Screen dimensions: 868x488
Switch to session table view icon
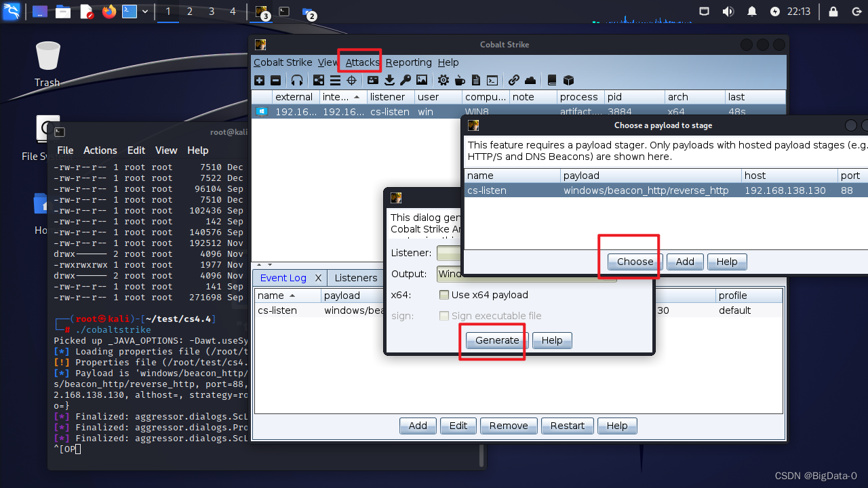pos(335,80)
